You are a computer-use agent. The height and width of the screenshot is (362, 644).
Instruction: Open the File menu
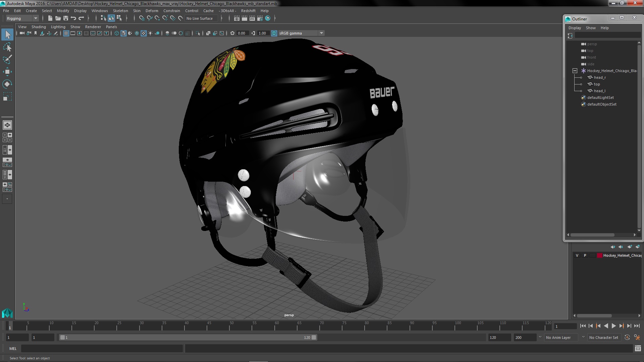pos(6,11)
